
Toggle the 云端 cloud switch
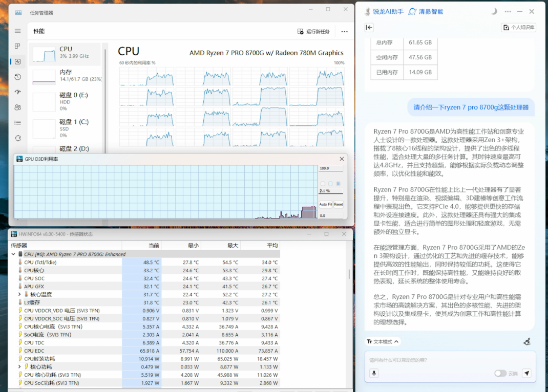(500, 373)
